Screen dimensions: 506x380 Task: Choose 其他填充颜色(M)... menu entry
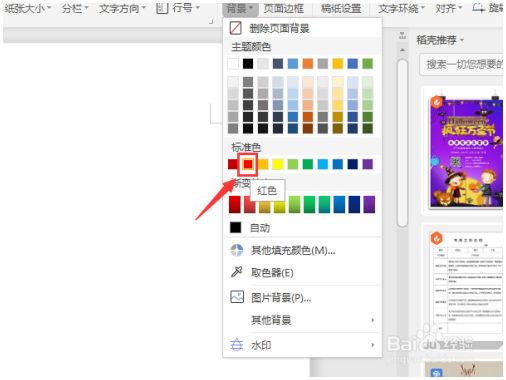(x=302, y=250)
